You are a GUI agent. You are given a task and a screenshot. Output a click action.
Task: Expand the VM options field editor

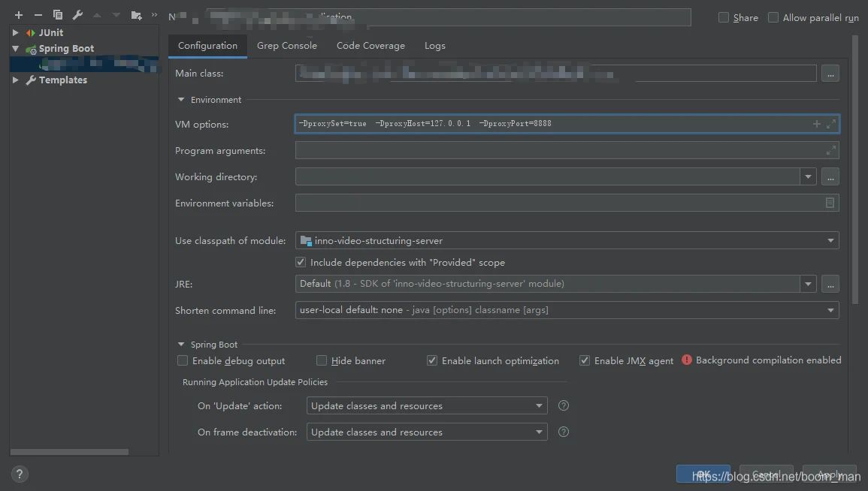831,124
